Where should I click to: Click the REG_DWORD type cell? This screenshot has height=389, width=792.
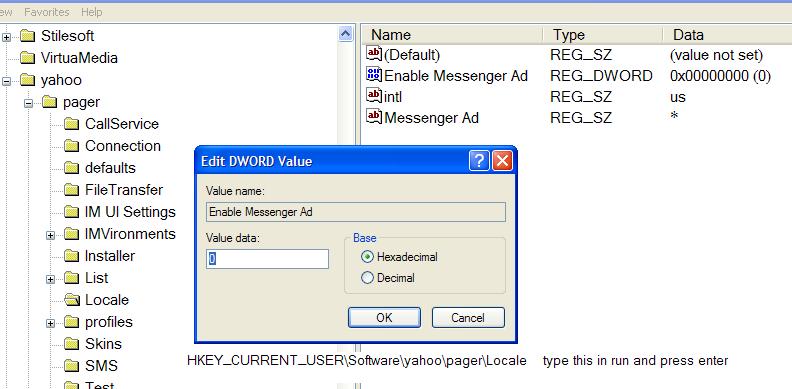tap(601, 76)
